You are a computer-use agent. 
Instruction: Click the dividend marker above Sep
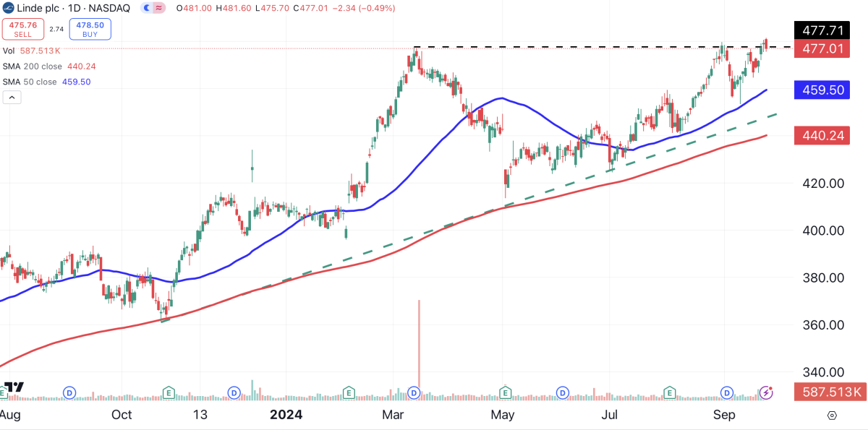(726, 392)
